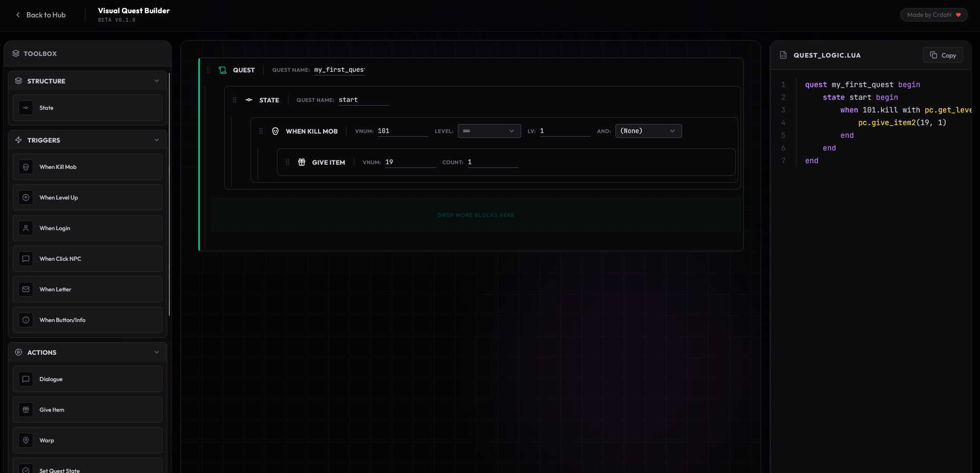The image size is (980, 473).
Task: Click the State node icon in Structure
Action: coord(26,108)
